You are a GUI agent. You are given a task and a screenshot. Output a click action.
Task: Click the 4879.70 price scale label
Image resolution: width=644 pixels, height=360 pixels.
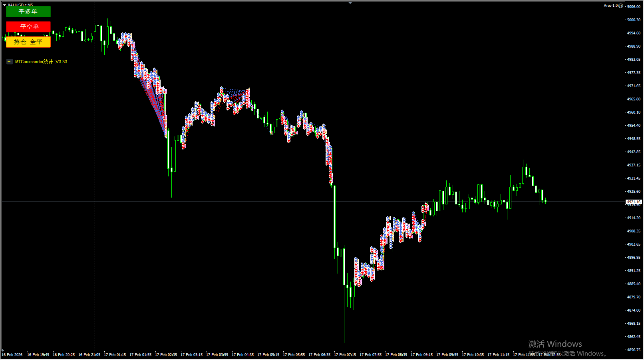[x=634, y=297]
